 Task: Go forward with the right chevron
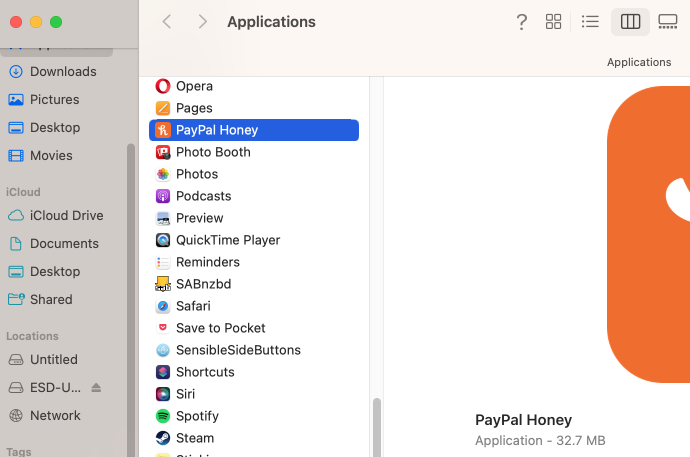[202, 22]
